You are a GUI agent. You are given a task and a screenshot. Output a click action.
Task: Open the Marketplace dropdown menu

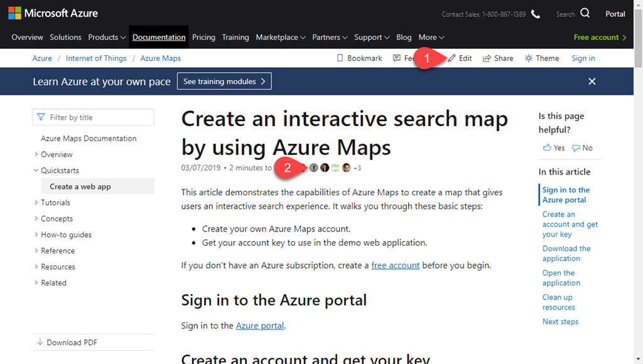tap(281, 37)
